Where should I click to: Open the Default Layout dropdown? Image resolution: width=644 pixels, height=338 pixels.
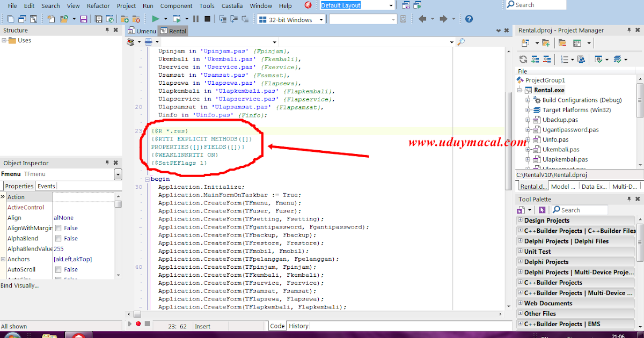[x=391, y=5]
